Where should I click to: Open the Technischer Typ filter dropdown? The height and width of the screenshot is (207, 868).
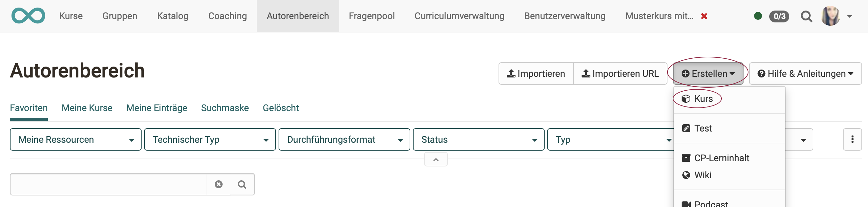[x=209, y=139]
